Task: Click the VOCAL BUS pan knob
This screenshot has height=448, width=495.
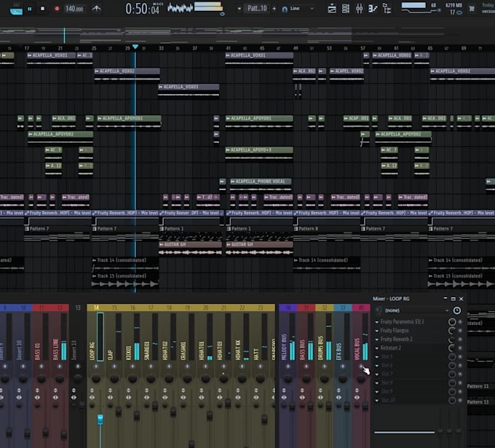Action: (x=361, y=378)
